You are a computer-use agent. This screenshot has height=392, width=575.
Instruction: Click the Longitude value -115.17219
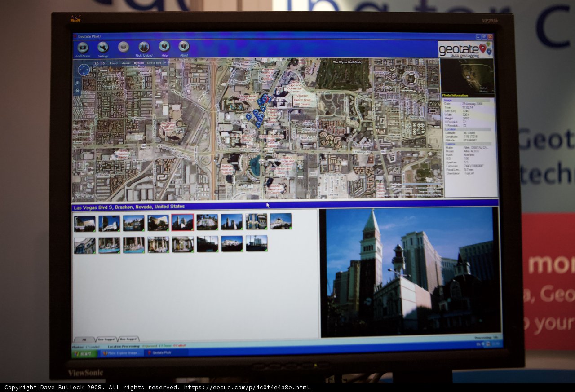click(470, 137)
